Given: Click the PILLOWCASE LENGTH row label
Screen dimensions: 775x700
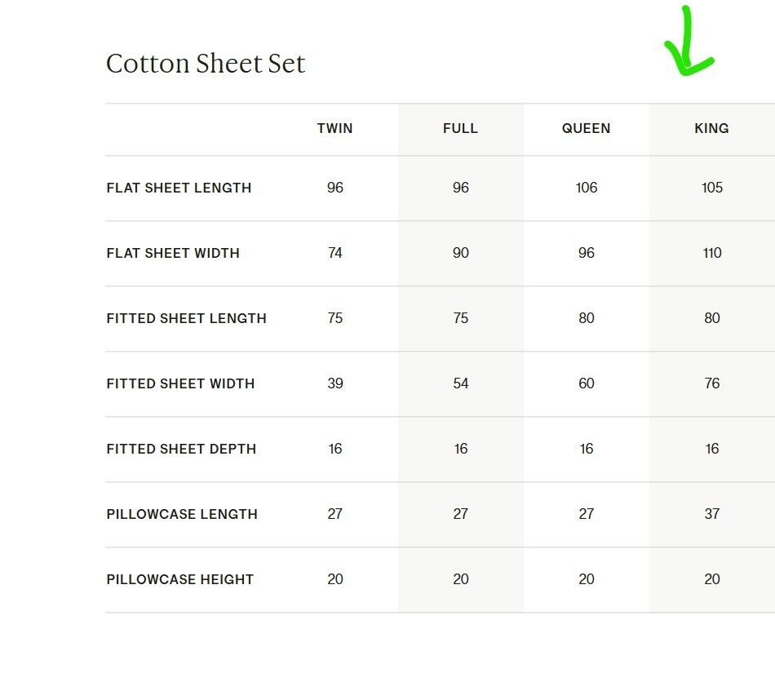Looking at the screenshot, I should pos(182,514).
